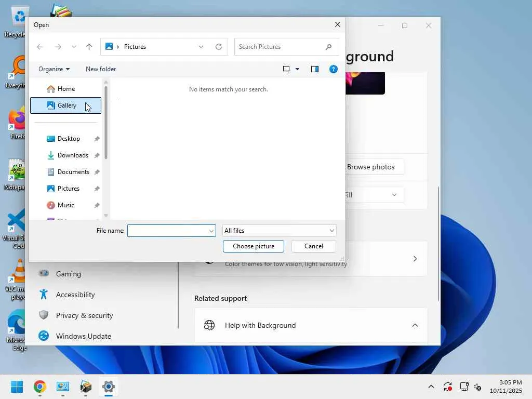Click the navigation pane scrollbar
The image size is (532, 399).
(x=106, y=122)
